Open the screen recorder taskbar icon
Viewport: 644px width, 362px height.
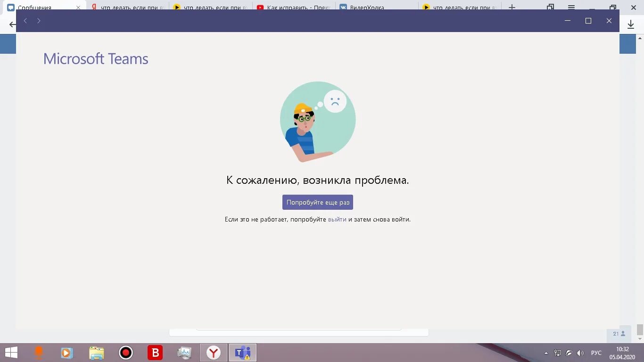click(125, 353)
